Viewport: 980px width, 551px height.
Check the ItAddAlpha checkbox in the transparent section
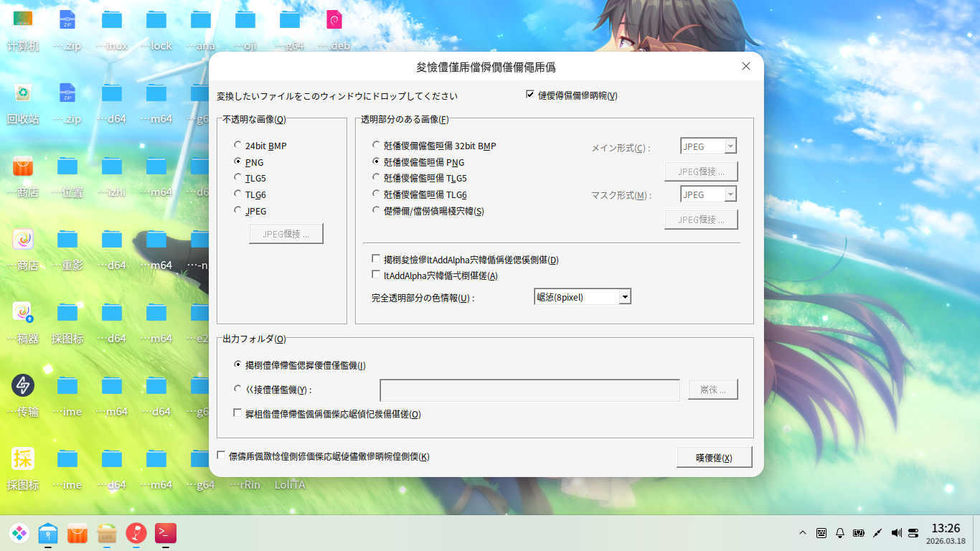[x=375, y=275]
